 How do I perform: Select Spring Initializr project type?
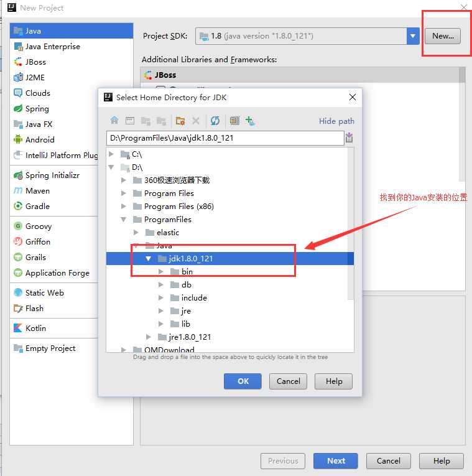pyautogui.click(x=54, y=175)
